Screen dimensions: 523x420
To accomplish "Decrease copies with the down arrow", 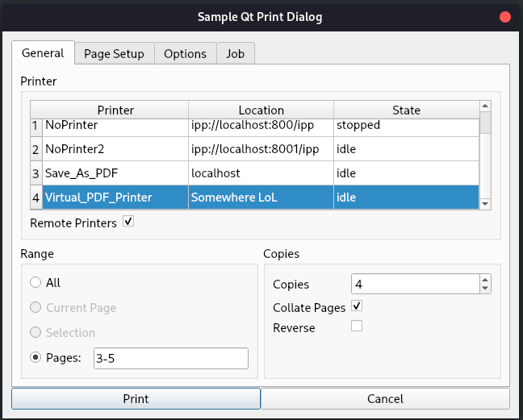I will [x=485, y=289].
